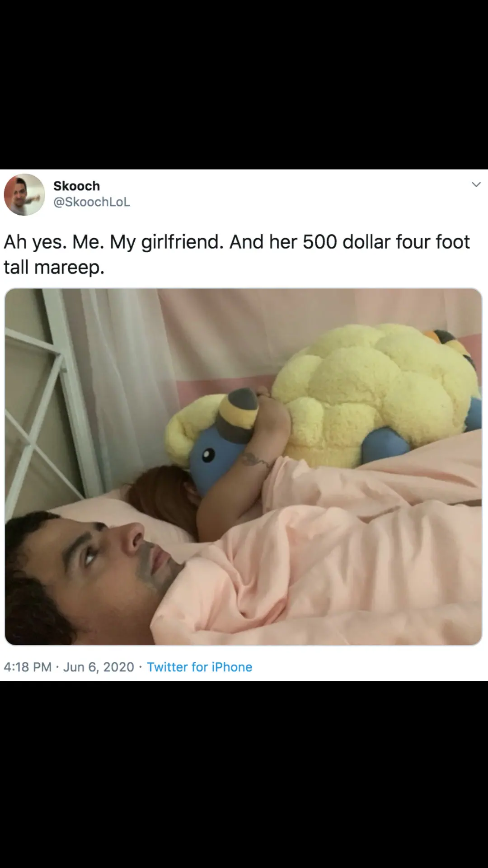Expand the tweet options chevron menu
Image resolution: width=488 pixels, height=868 pixels.
476,184
